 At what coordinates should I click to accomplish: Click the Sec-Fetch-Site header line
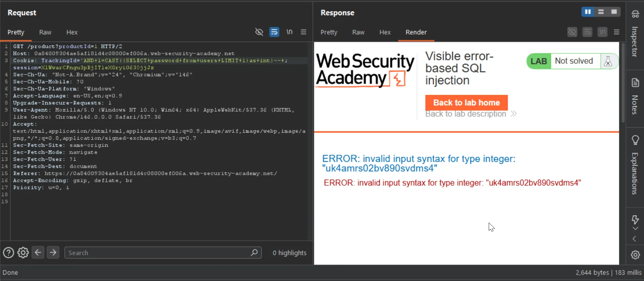click(x=60, y=145)
